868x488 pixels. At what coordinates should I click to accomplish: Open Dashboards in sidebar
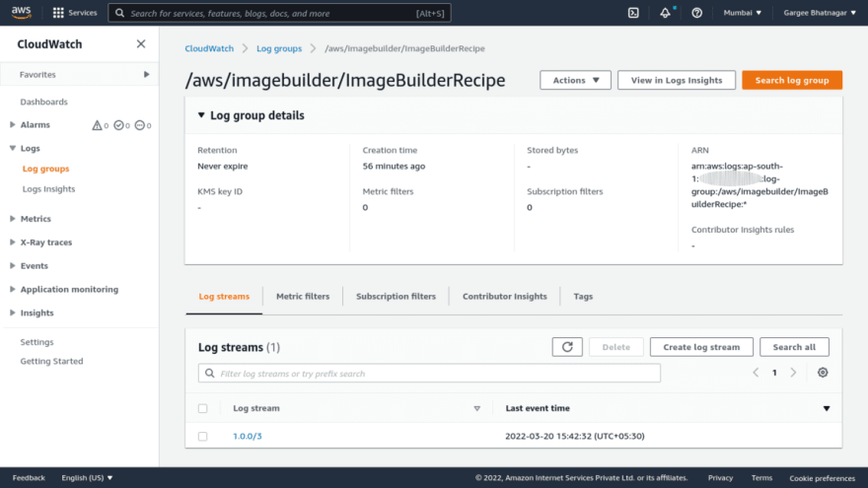click(x=43, y=102)
